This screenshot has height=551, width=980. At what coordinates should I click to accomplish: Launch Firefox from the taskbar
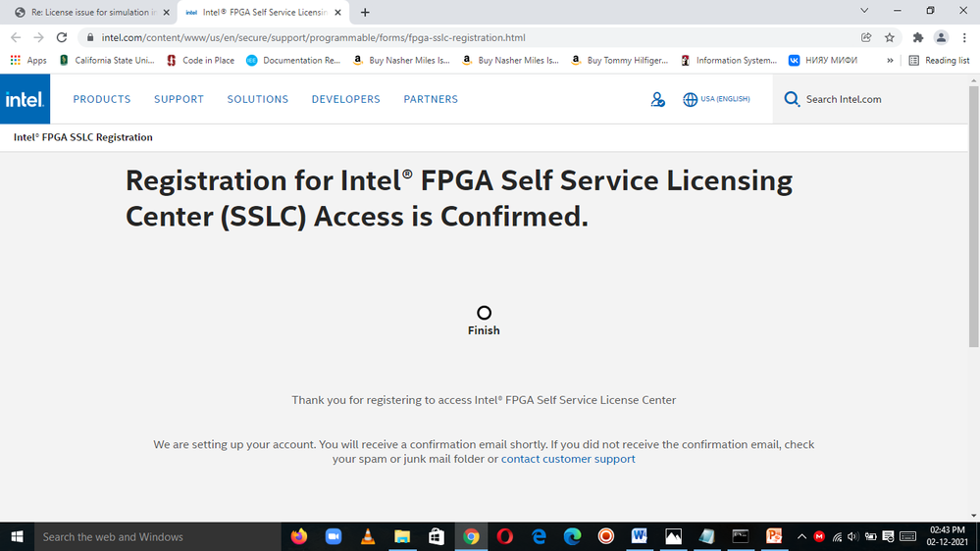click(x=299, y=536)
